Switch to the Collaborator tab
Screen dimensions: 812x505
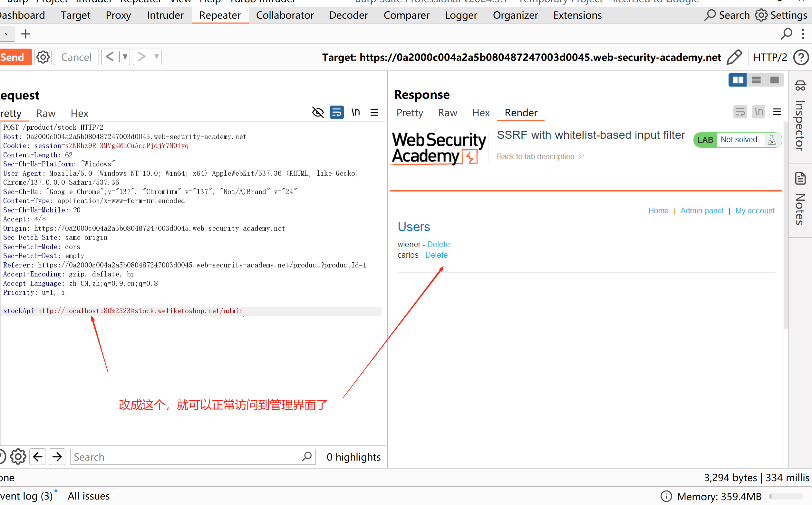[x=285, y=15]
